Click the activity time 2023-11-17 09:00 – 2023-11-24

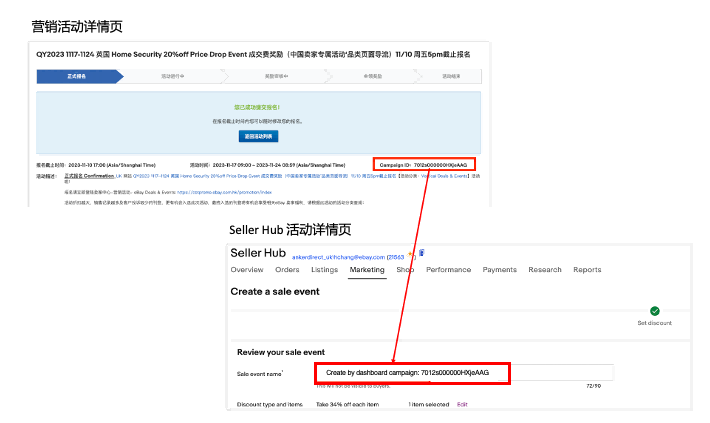(279, 165)
